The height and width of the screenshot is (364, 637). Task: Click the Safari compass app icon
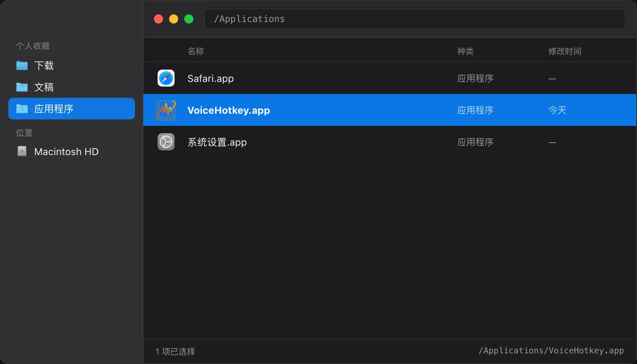pyautogui.click(x=166, y=78)
